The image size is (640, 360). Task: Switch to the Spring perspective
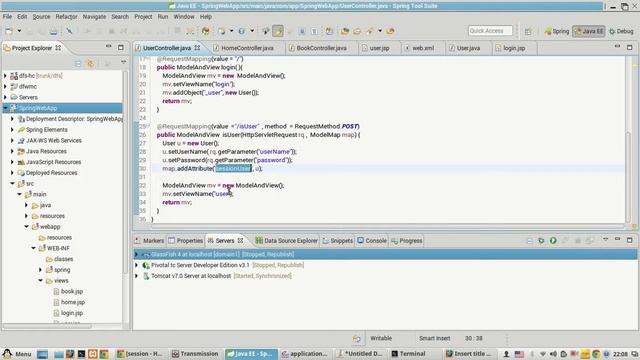[557, 31]
